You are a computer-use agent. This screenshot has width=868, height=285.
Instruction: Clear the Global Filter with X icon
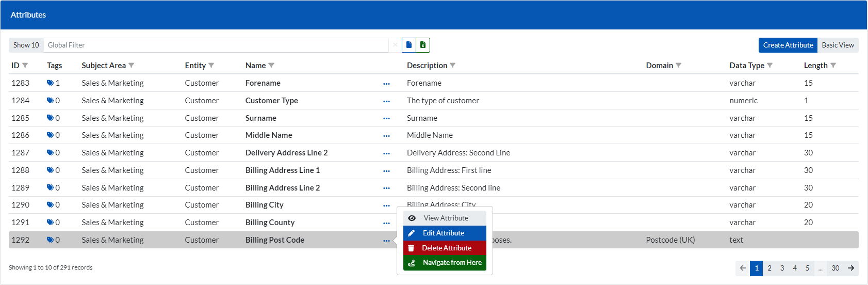click(395, 45)
